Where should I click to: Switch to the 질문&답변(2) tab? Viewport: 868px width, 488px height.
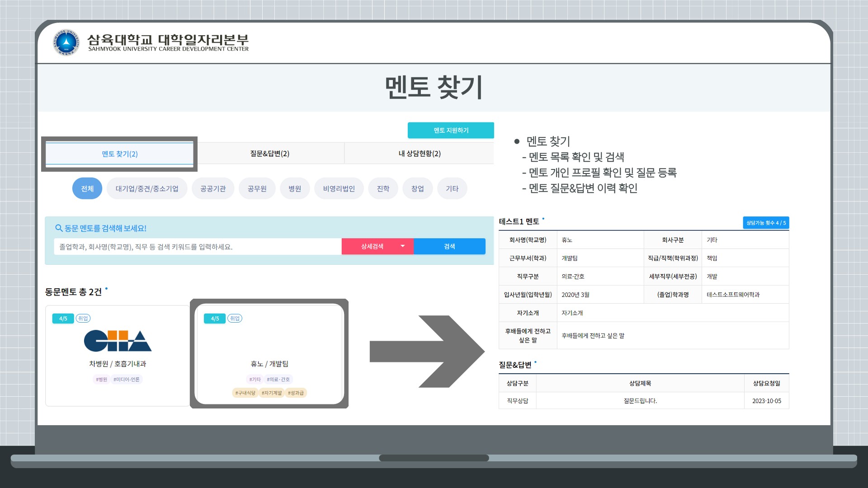(x=270, y=154)
